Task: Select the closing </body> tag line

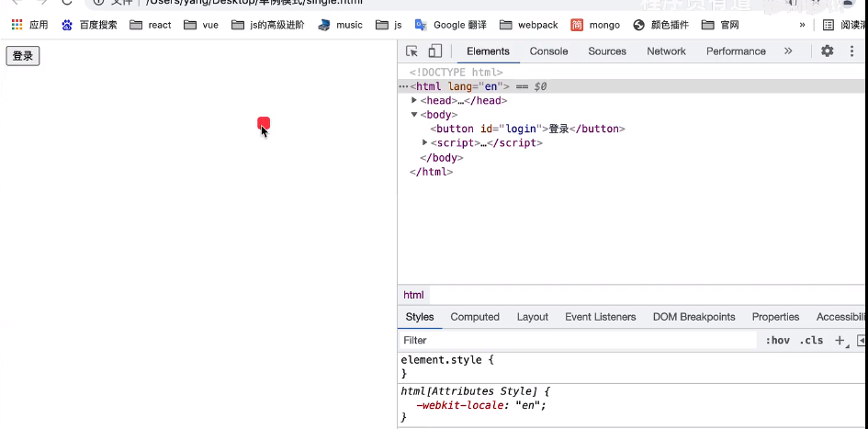Action: coord(442,158)
